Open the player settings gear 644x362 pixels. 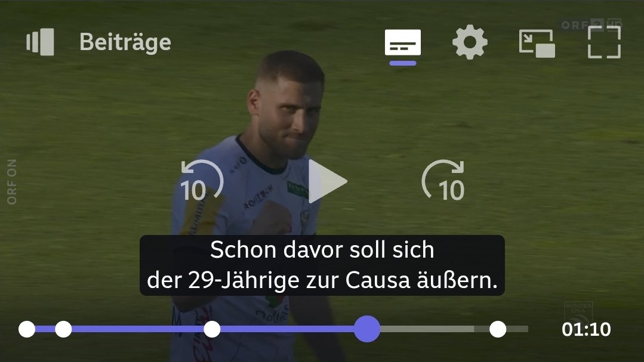click(x=470, y=42)
